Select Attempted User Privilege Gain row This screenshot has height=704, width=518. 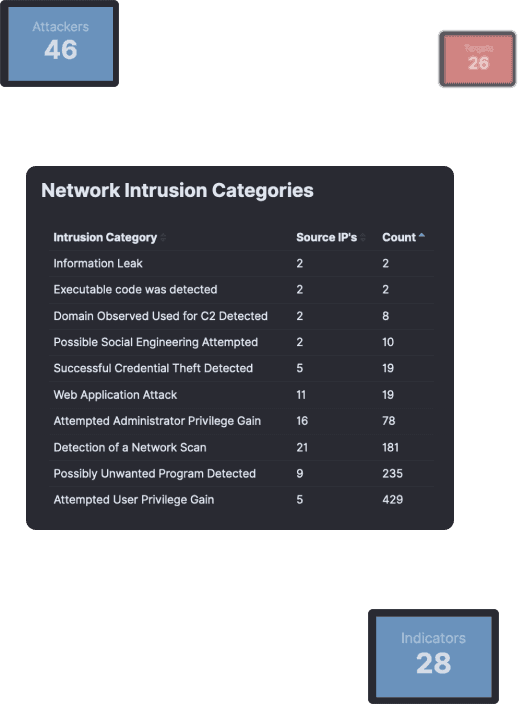241,500
